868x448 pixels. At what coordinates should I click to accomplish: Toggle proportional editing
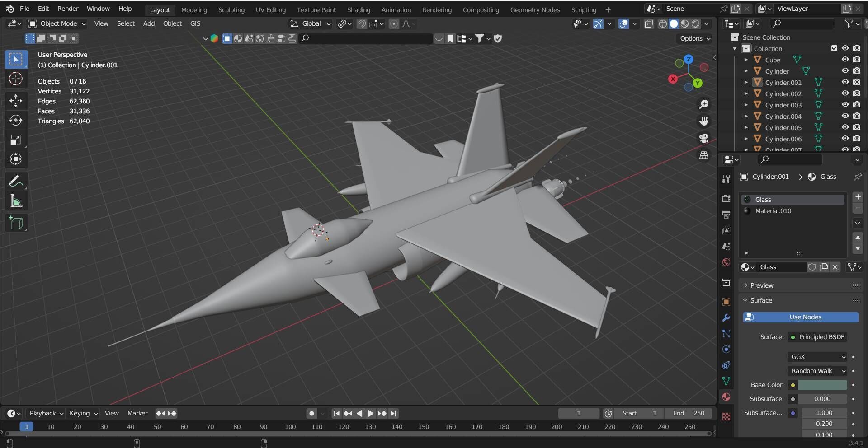click(394, 23)
